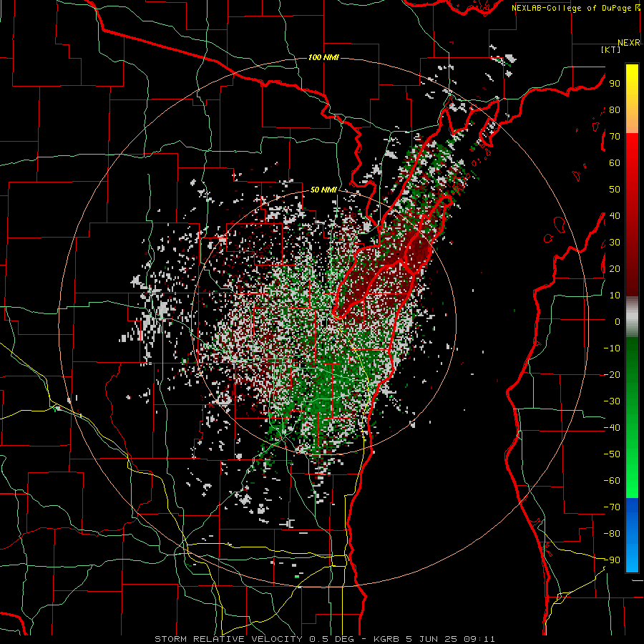The image size is (644, 644).
Task: Click the "STORM RELATIVE VELOCITY" caption text
Action: [228, 639]
